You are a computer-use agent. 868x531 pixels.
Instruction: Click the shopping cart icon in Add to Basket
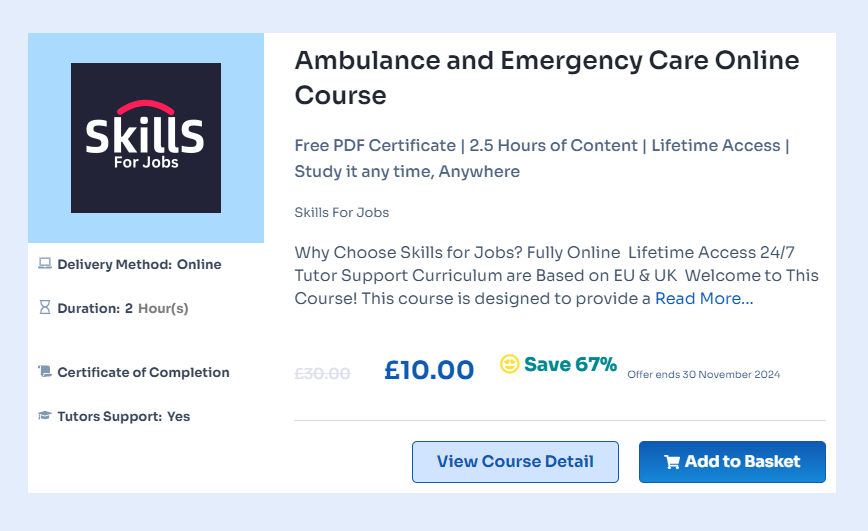pos(671,462)
